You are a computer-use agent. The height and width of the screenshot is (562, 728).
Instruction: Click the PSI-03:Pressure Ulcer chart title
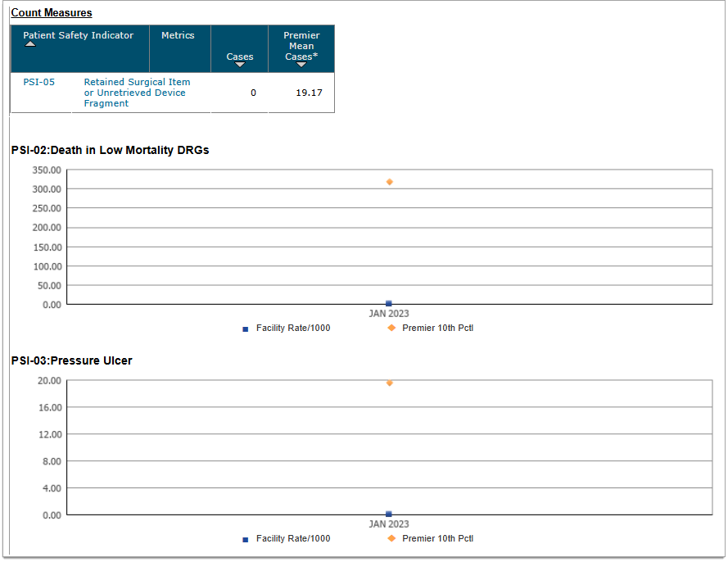point(72,360)
